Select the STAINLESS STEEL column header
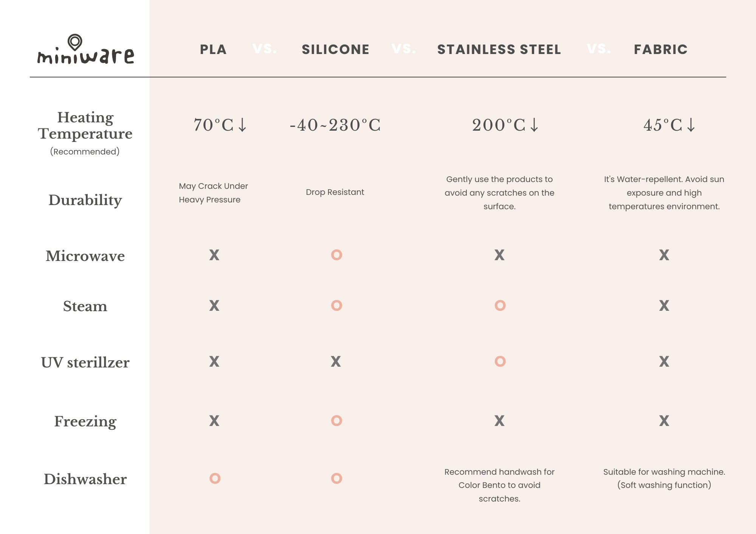 tap(499, 49)
